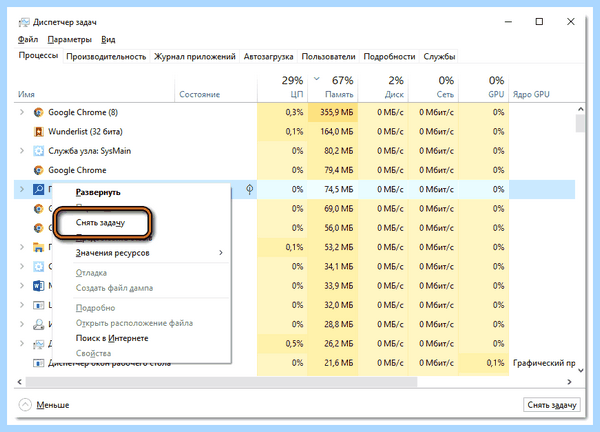Click the Снять задачу button at bottom right

tap(552, 405)
